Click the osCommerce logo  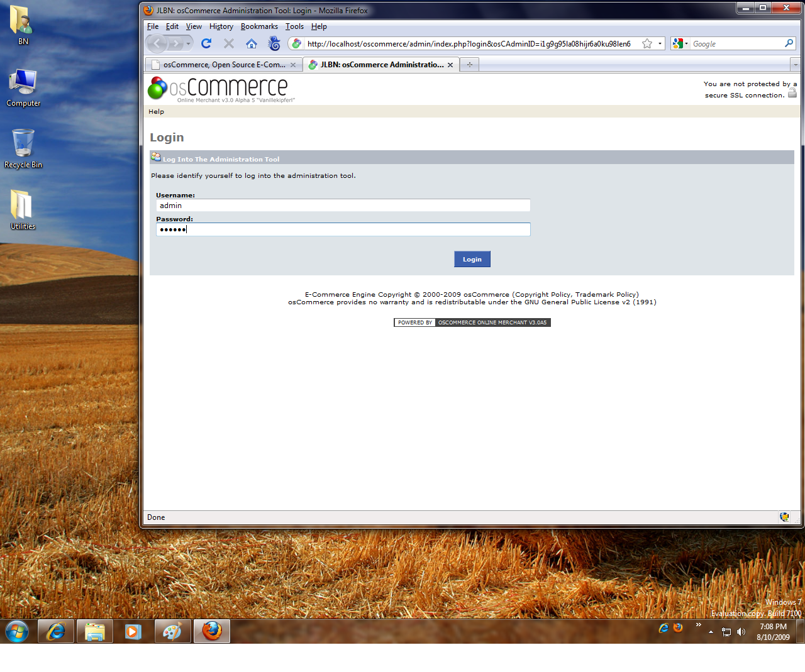coord(218,89)
